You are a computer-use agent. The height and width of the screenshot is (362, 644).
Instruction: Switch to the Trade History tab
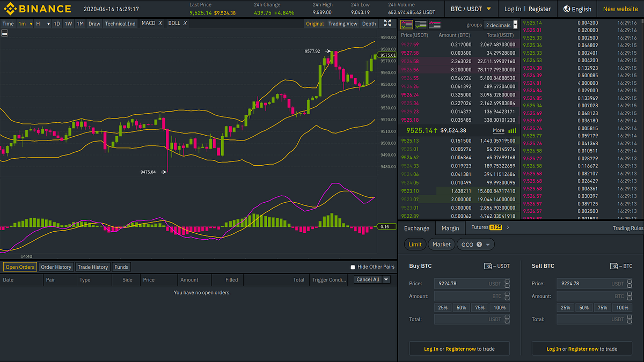(x=93, y=267)
